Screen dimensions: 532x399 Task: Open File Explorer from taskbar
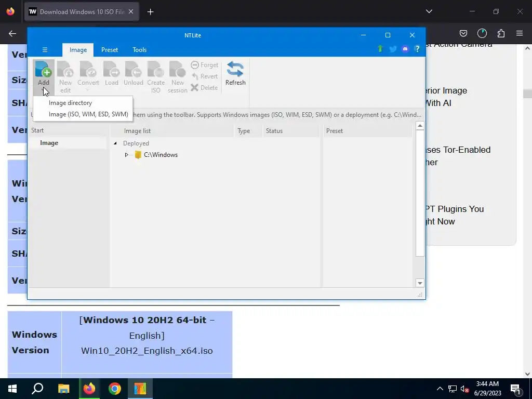[x=63, y=389]
